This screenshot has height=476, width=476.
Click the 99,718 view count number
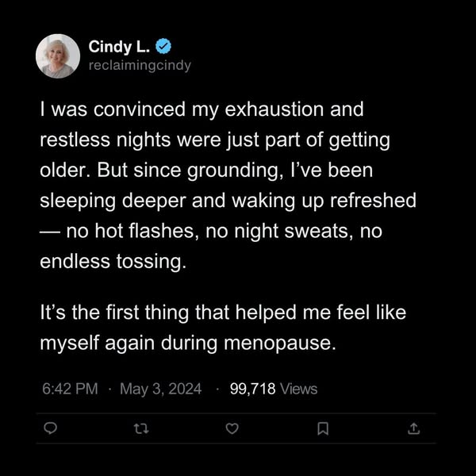pos(252,389)
